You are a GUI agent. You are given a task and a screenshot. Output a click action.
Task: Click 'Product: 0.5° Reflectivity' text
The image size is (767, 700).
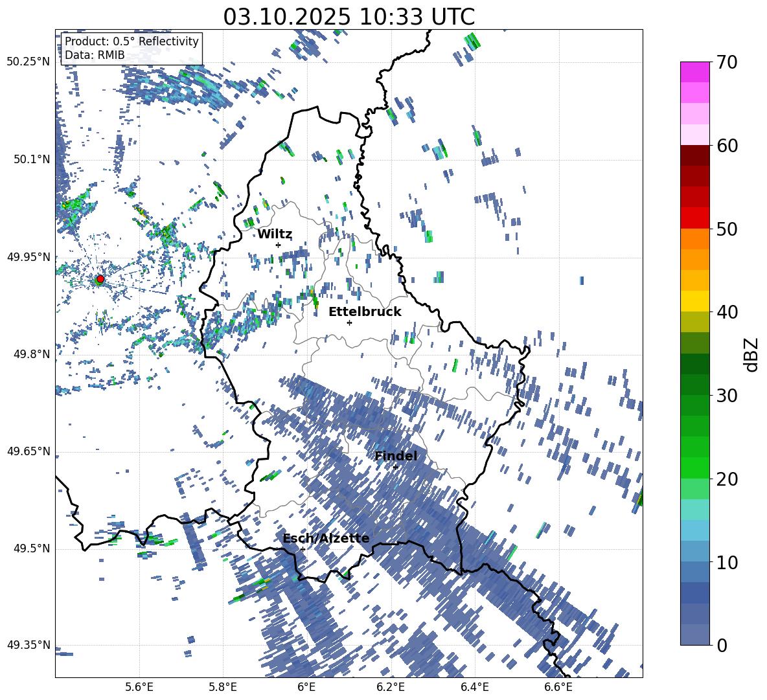coord(132,41)
